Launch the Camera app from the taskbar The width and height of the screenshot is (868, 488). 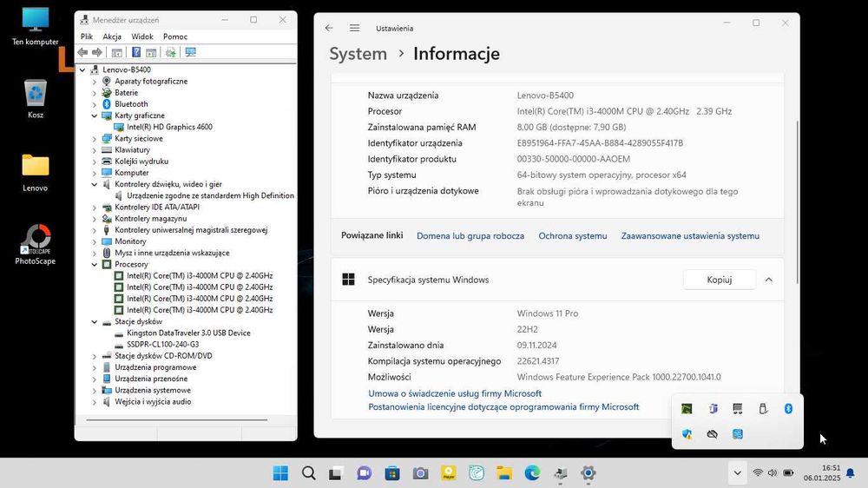(x=420, y=473)
